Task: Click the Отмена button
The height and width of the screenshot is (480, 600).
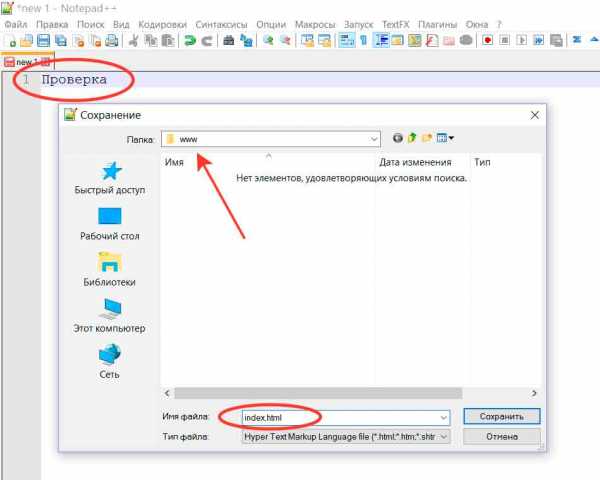Action: pyautogui.click(x=502, y=437)
